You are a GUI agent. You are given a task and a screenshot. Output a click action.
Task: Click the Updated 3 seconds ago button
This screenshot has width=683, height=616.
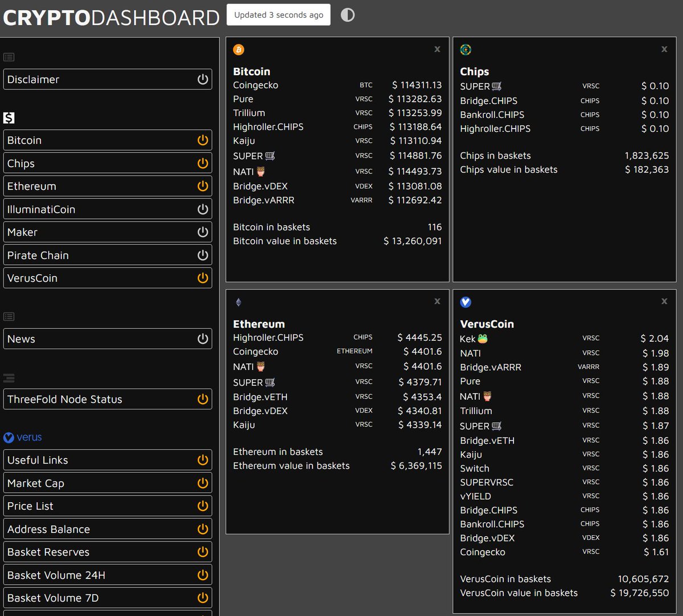278,15
